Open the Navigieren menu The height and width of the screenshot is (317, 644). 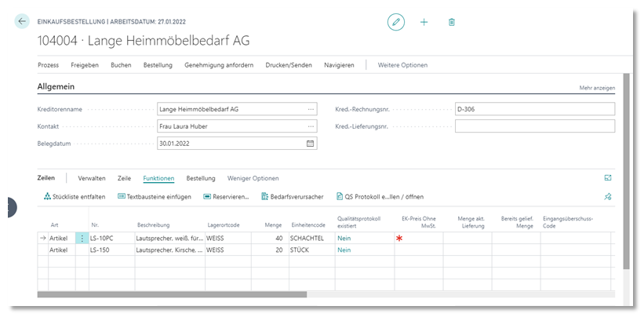click(x=339, y=65)
